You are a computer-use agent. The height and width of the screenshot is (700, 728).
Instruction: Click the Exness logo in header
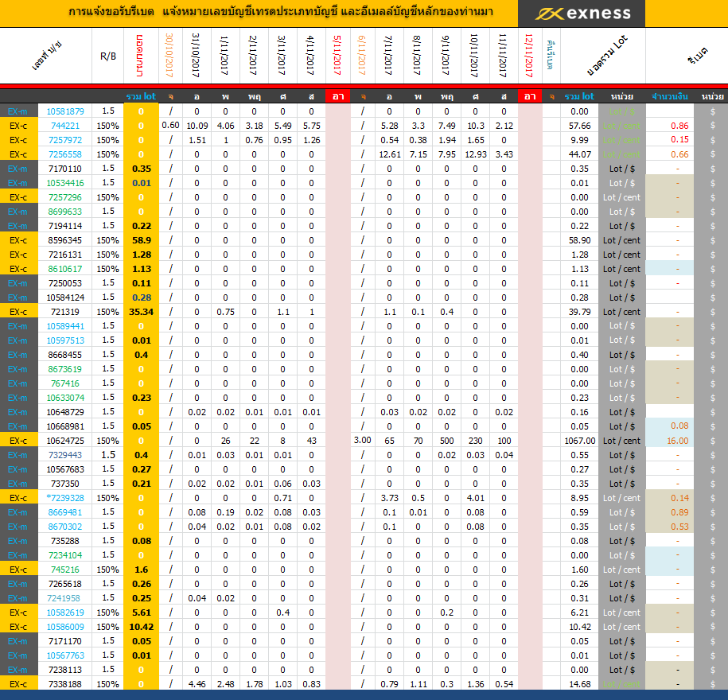582,14
